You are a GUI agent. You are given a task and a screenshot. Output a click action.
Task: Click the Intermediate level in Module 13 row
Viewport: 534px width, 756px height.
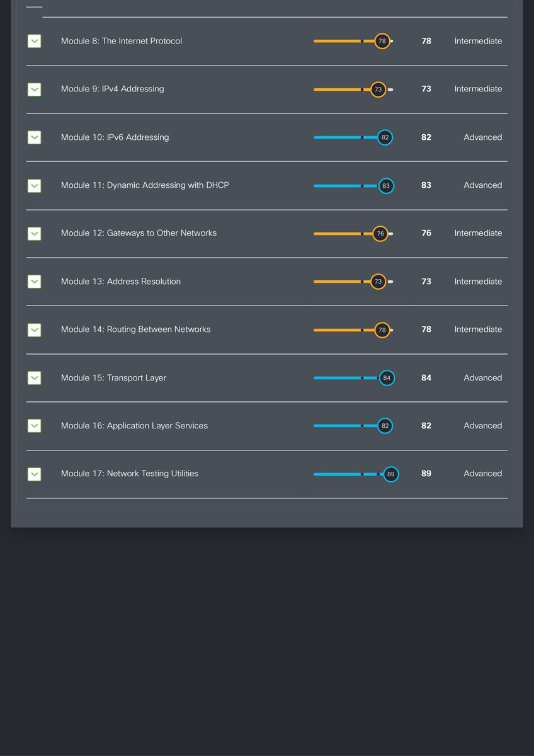tap(479, 282)
